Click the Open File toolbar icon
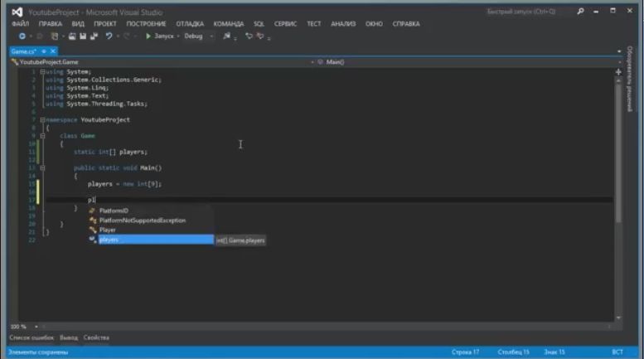The height and width of the screenshot is (359, 644). point(72,36)
